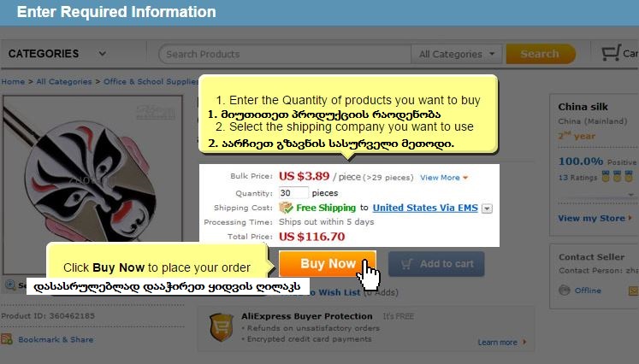Go to Home breadcrumb

13,81
